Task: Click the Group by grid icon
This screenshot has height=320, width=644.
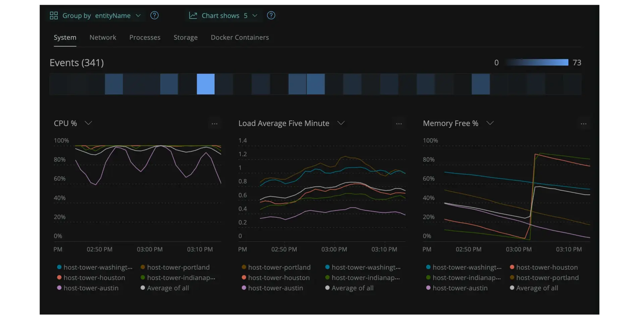Action: tap(54, 15)
